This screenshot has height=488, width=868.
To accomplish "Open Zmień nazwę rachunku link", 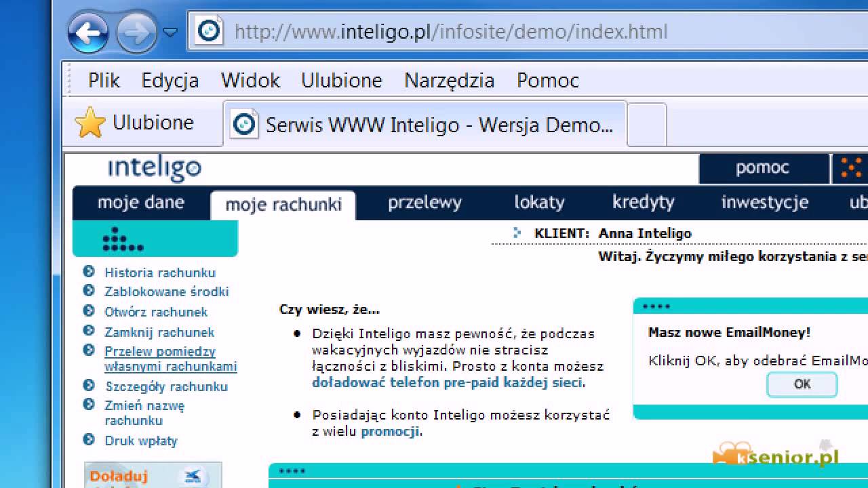I will click(x=144, y=413).
